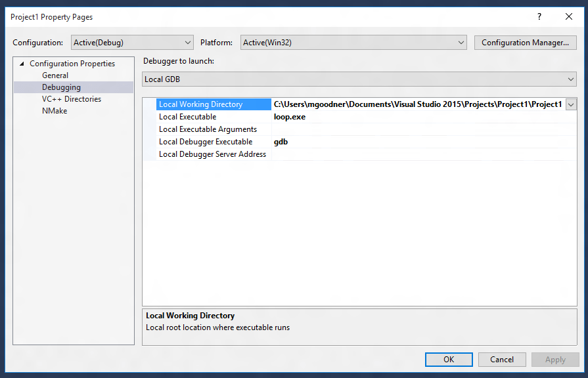
Task: Open the Configuration Manager
Action: (525, 42)
